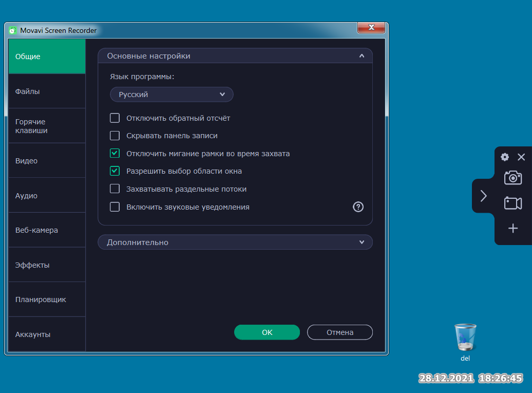
Task: Confirm settings with the OK button
Action: click(267, 332)
